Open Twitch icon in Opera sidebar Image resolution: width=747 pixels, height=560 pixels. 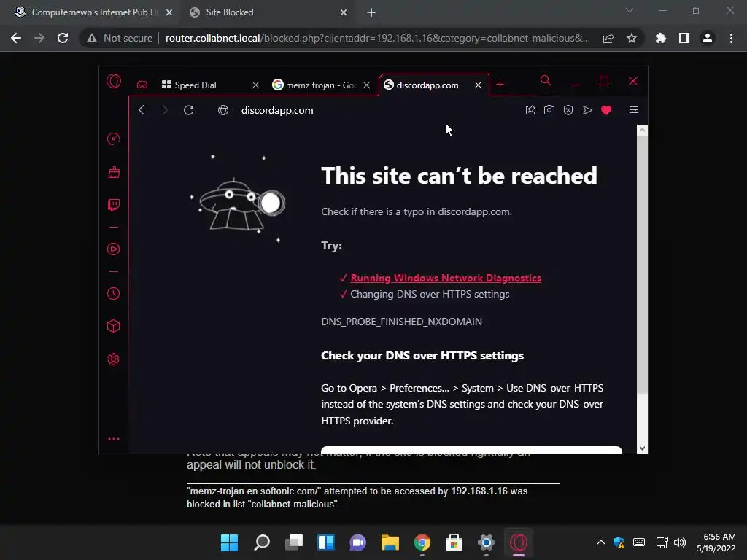click(113, 205)
